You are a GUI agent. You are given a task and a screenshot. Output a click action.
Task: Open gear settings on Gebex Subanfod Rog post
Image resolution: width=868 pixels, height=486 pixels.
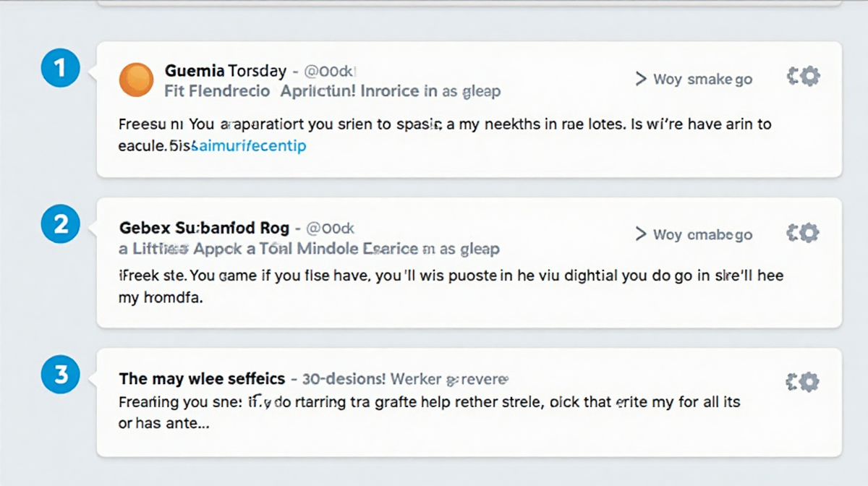(x=803, y=233)
